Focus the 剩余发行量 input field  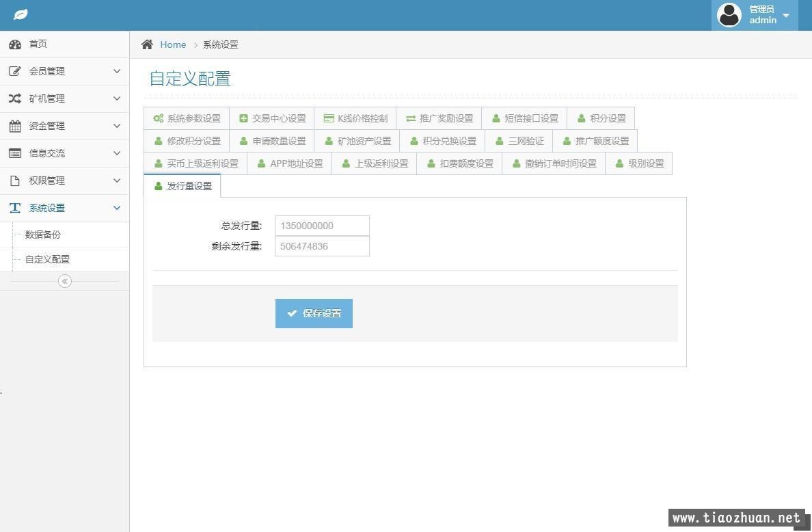click(322, 246)
